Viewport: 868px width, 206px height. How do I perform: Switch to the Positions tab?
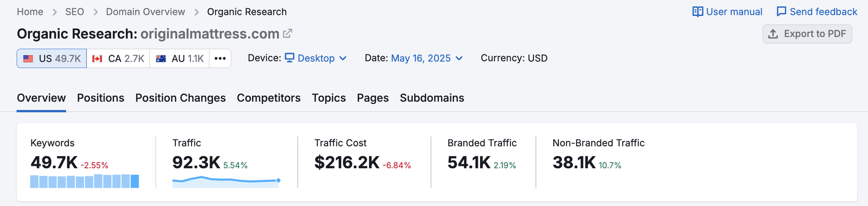click(100, 98)
